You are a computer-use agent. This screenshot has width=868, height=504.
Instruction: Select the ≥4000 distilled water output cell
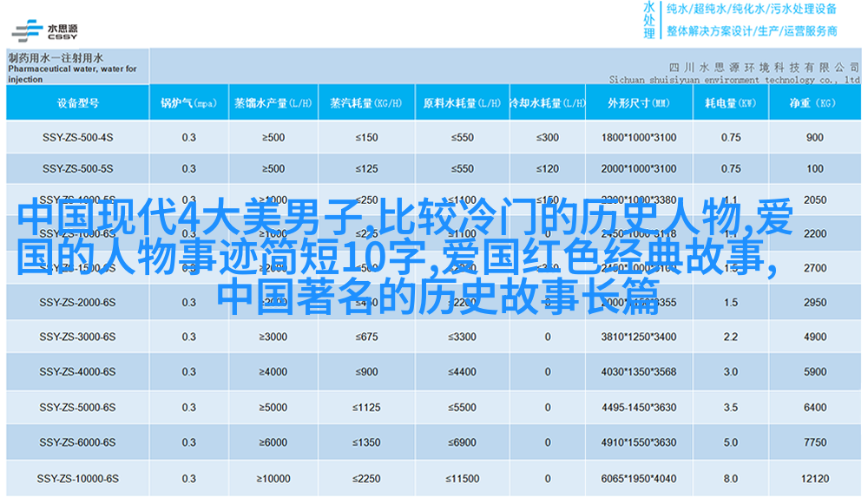click(273, 372)
